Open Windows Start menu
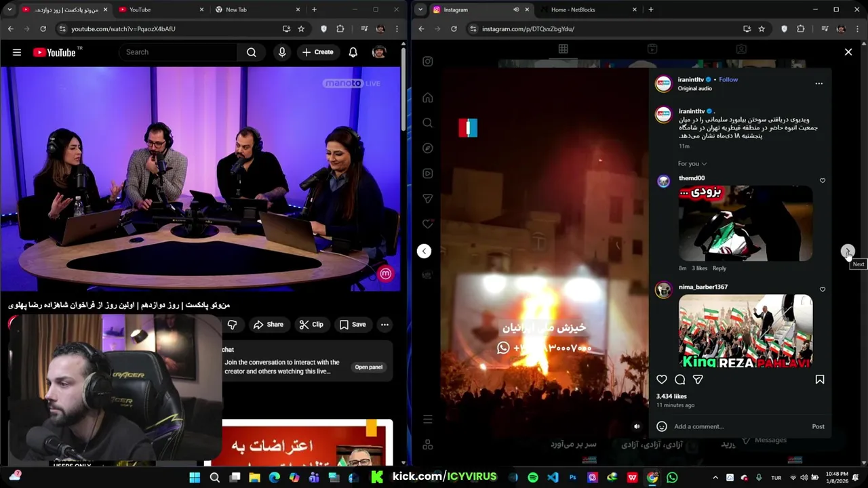Screen dimensions: 868x488 coord(195,477)
